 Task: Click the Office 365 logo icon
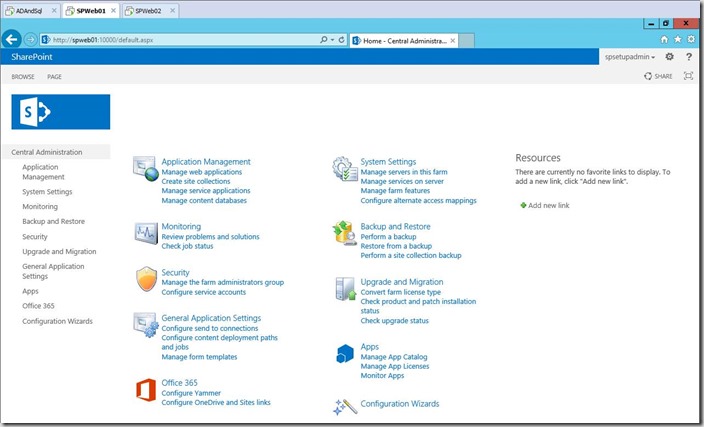145,389
